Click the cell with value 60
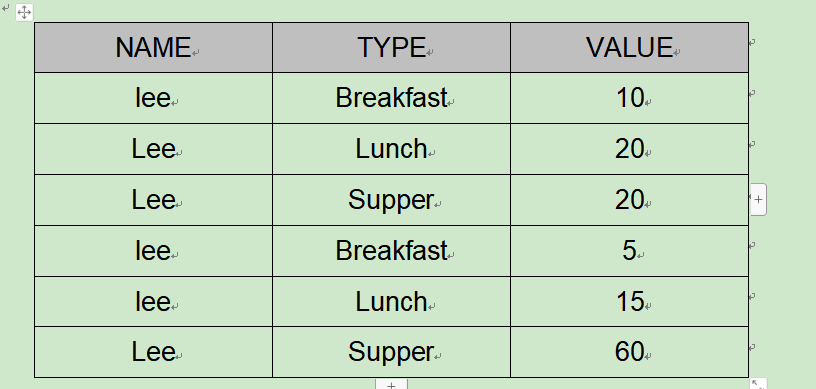This screenshot has width=816, height=389. pos(630,352)
